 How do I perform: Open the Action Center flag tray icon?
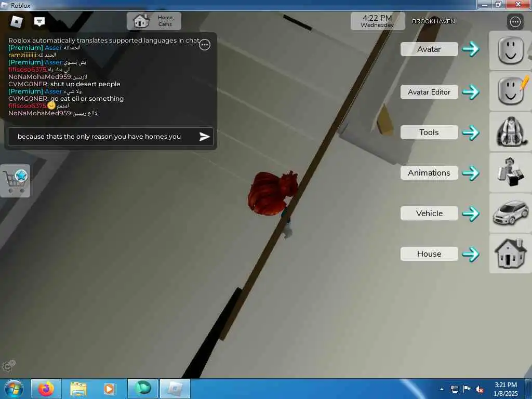467,389
